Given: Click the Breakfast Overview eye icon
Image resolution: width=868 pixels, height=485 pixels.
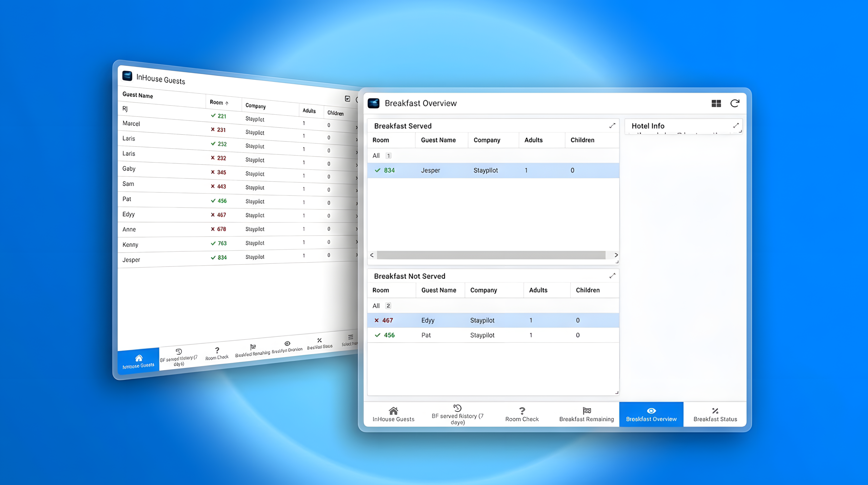Looking at the screenshot, I should pos(651,411).
